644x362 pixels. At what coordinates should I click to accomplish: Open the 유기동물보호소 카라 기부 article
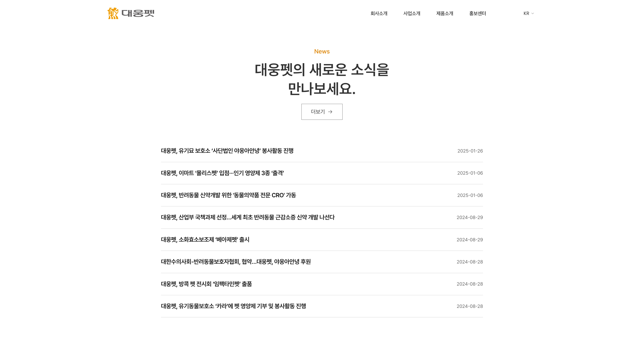point(233,306)
